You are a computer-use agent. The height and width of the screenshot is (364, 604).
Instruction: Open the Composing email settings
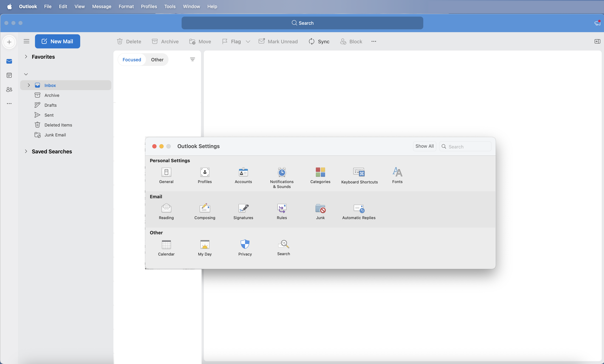click(x=205, y=211)
